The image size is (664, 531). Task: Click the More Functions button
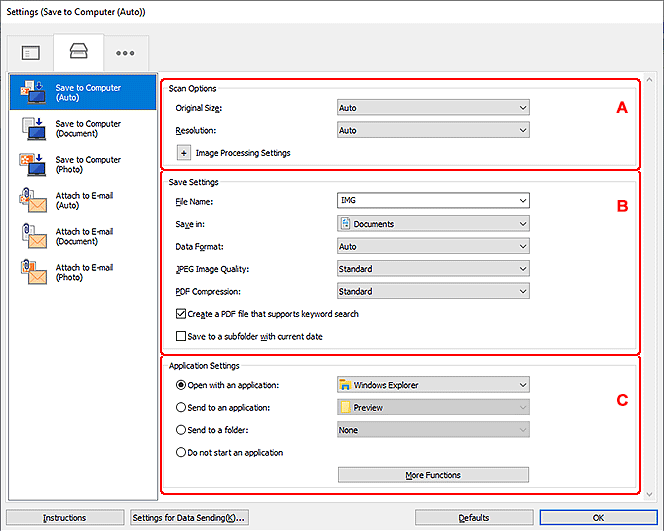coord(433,475)
